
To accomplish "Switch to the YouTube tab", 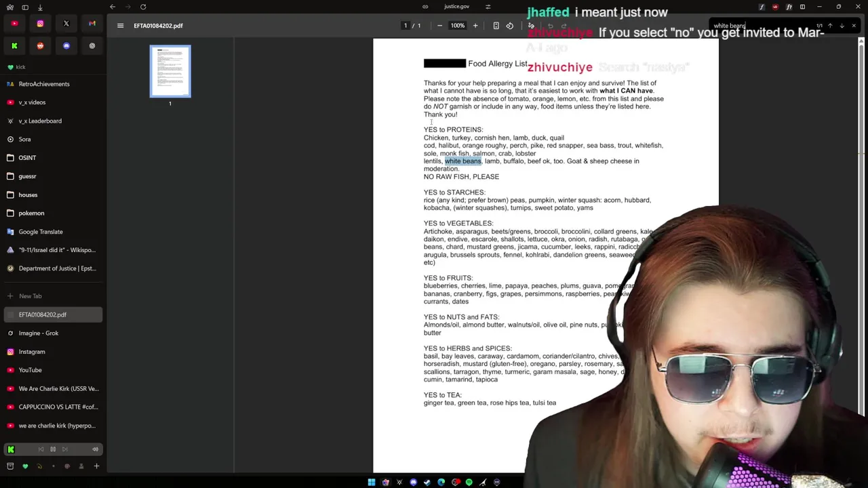I will coord(53,370).
